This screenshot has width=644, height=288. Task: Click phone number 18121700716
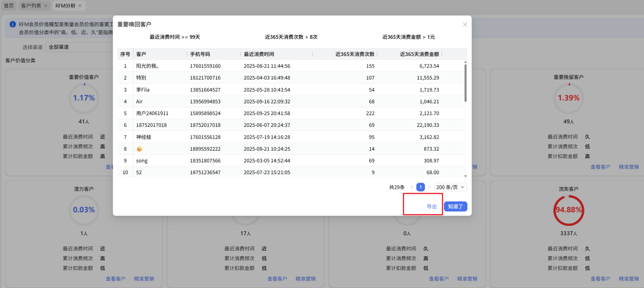[205, 78]
